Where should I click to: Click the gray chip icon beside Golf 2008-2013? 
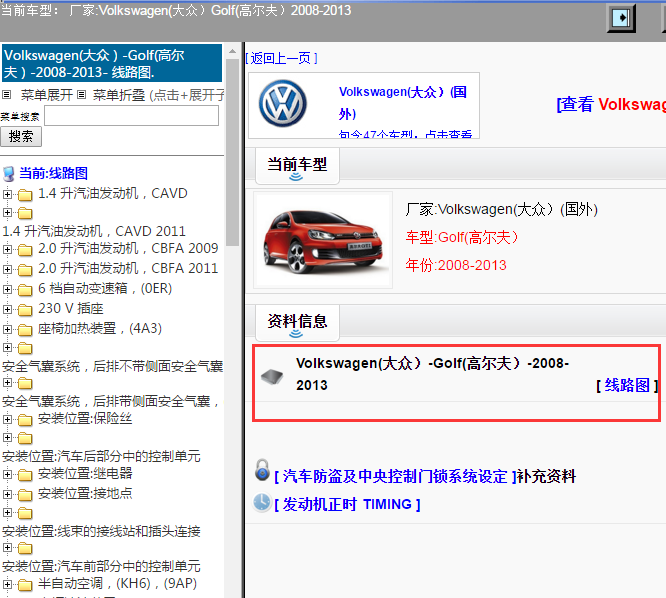point(272,377)
